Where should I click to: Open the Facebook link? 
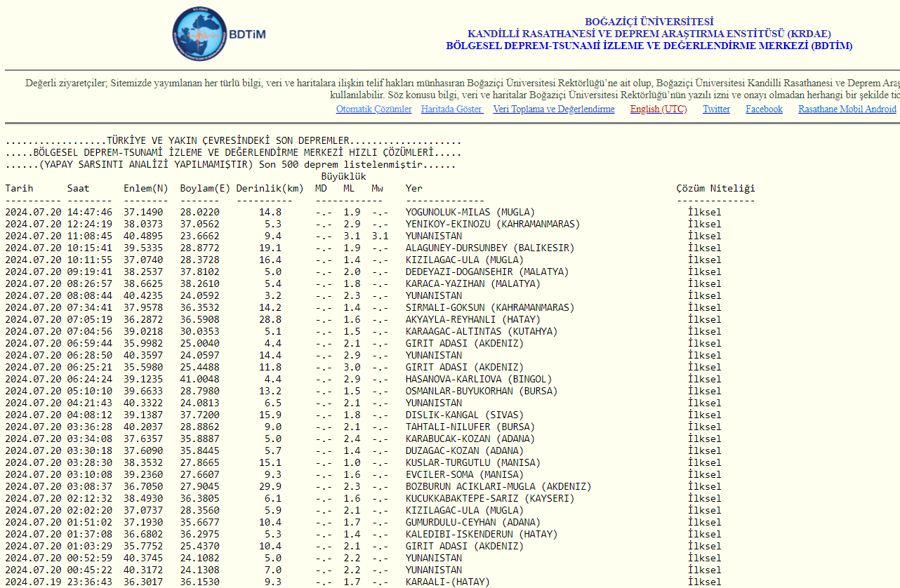click(x=764, y=109)
